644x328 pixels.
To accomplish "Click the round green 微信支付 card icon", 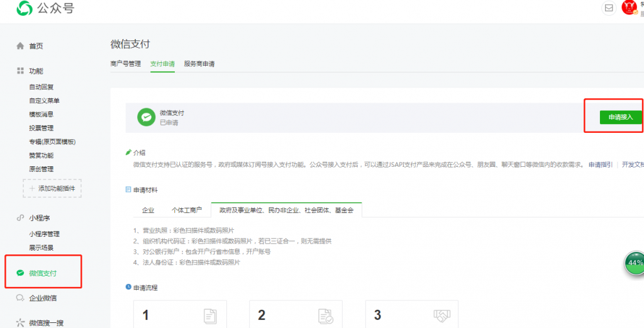I will 146,117.
